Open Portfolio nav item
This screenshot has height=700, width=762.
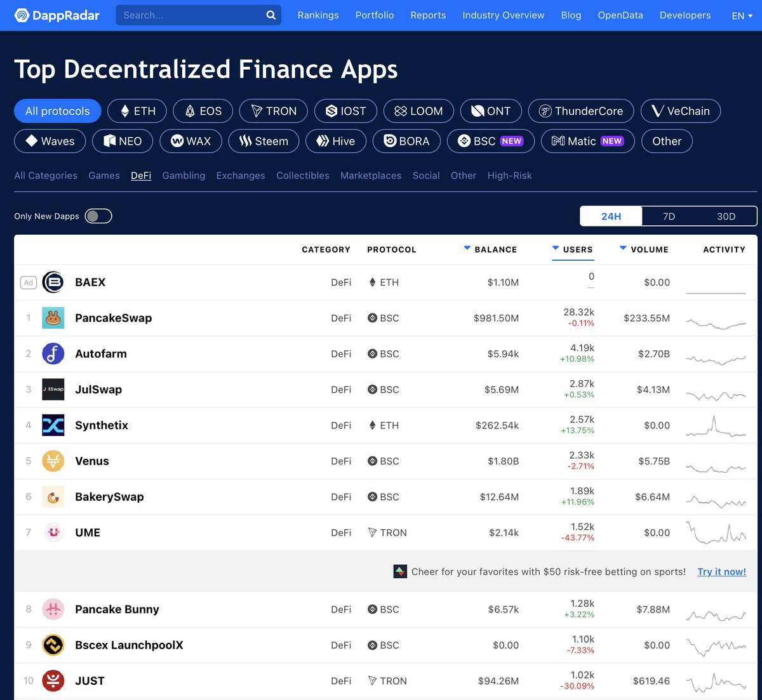point(375,15)
